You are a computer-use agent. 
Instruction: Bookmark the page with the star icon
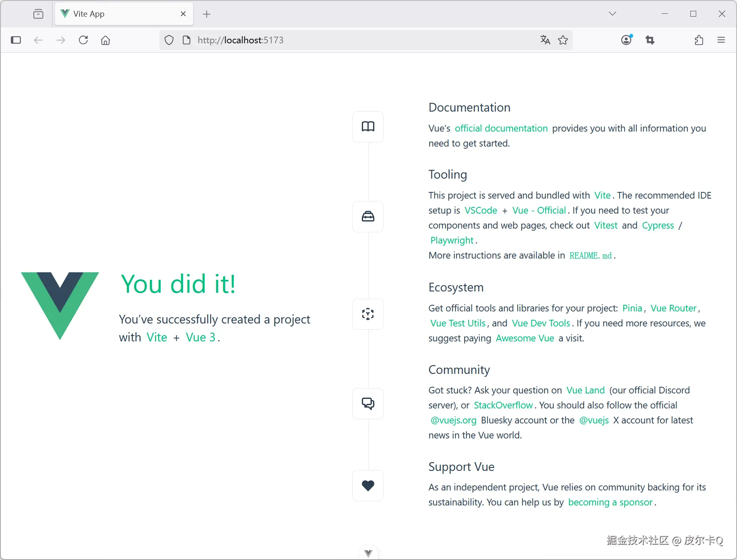pos(563,40)
